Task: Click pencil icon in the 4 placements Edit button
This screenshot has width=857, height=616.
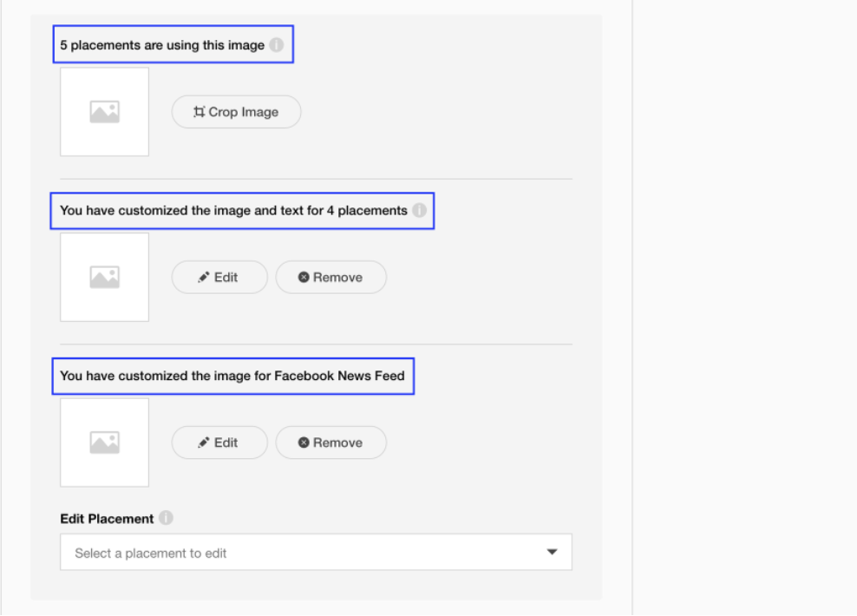Action: coord(204,278)
